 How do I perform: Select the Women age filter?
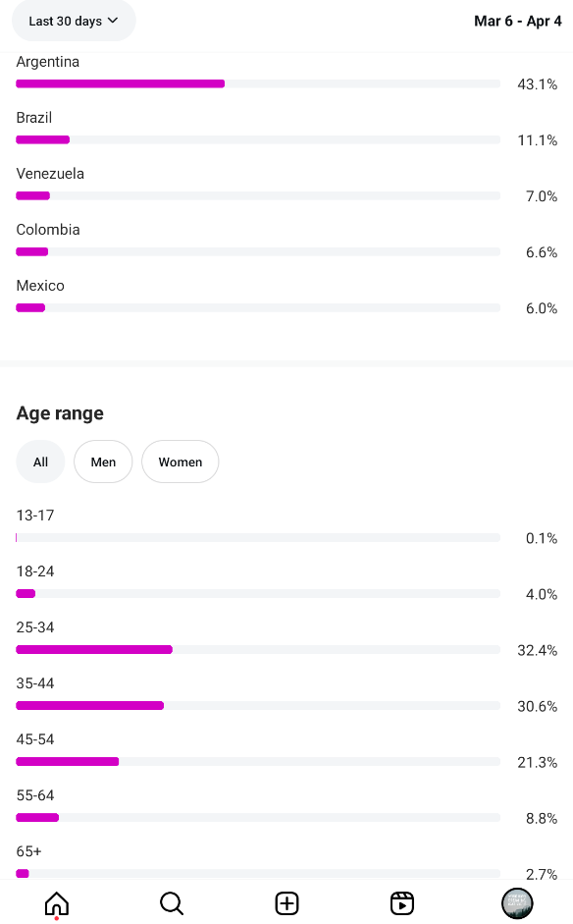[x=181, y=462]
